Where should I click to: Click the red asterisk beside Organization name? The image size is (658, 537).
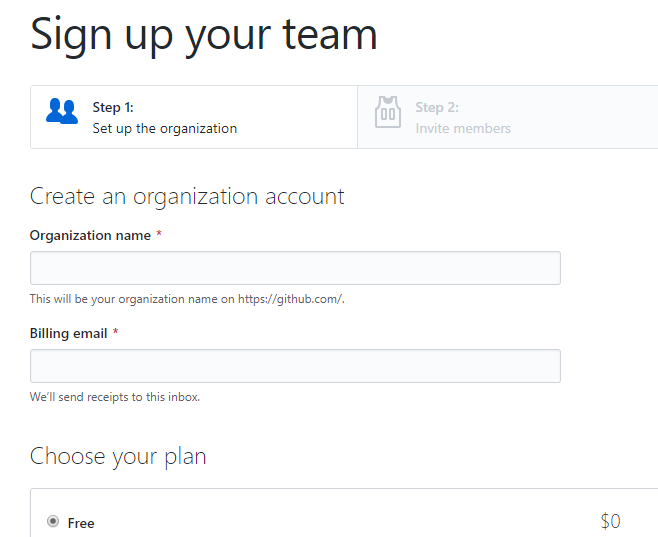159,233
